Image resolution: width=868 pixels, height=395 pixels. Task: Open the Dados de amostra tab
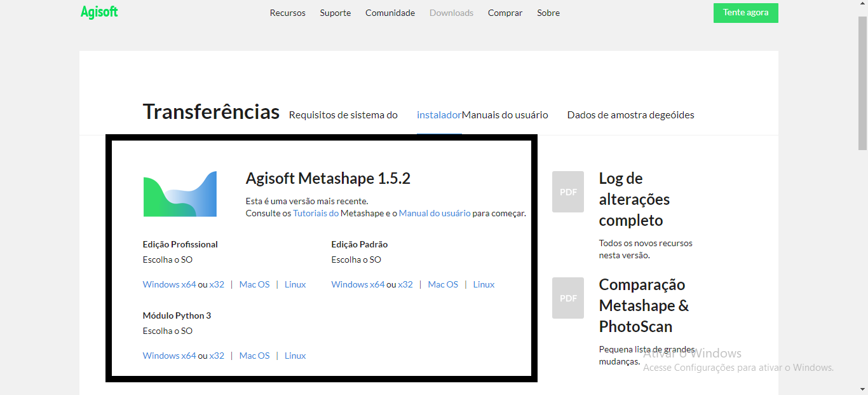click(631, 115)
